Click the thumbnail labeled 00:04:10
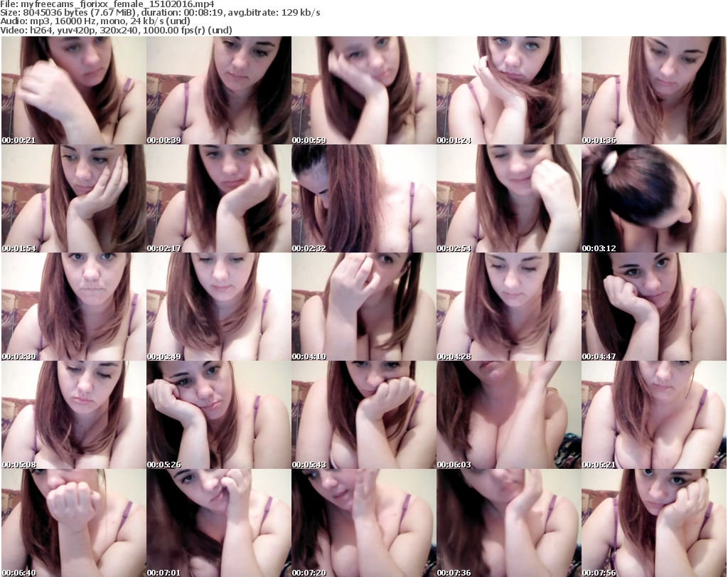 tap(363, 307)
